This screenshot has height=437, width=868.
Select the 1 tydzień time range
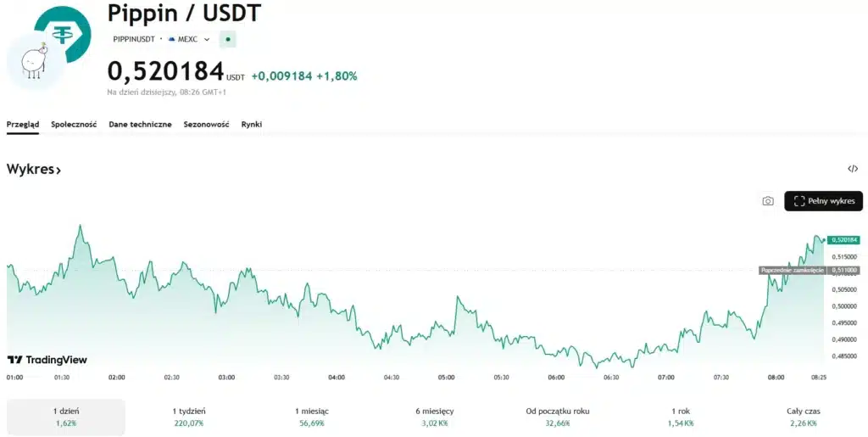[188, 417]
